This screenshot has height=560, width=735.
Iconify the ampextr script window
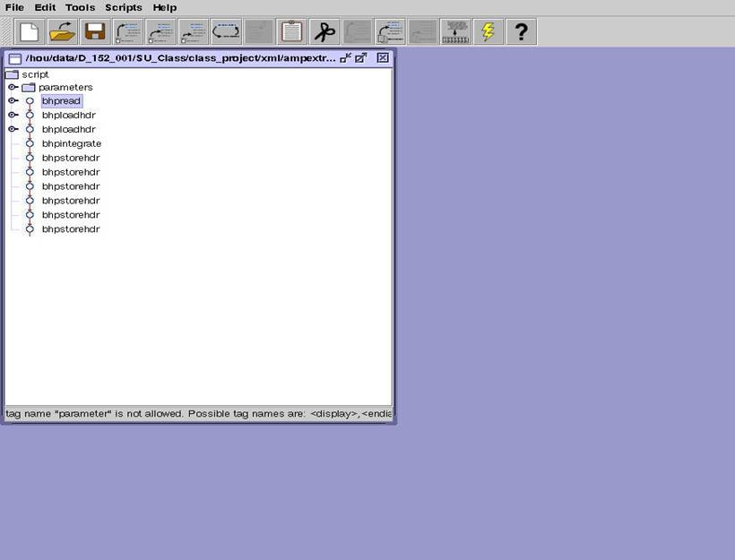pyautogui.click(x=346, y=58)
